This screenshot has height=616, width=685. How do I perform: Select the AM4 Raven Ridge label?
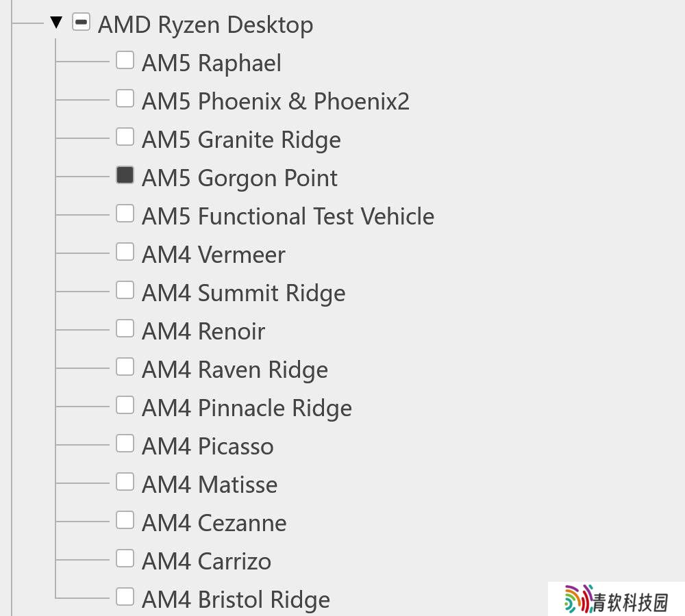point(235,370)
